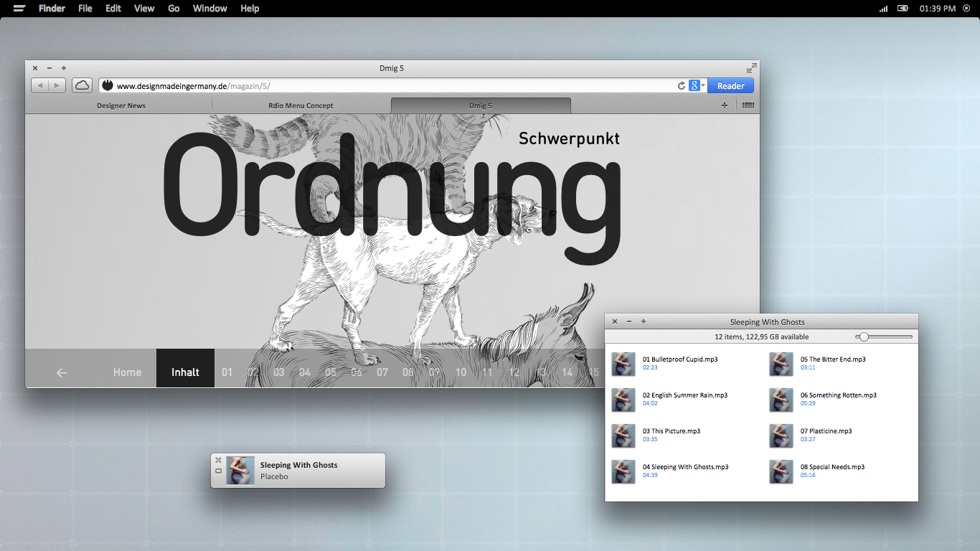Click the 01:39 PM clock
The image size is (980, 551).
(x=936, y=9)
